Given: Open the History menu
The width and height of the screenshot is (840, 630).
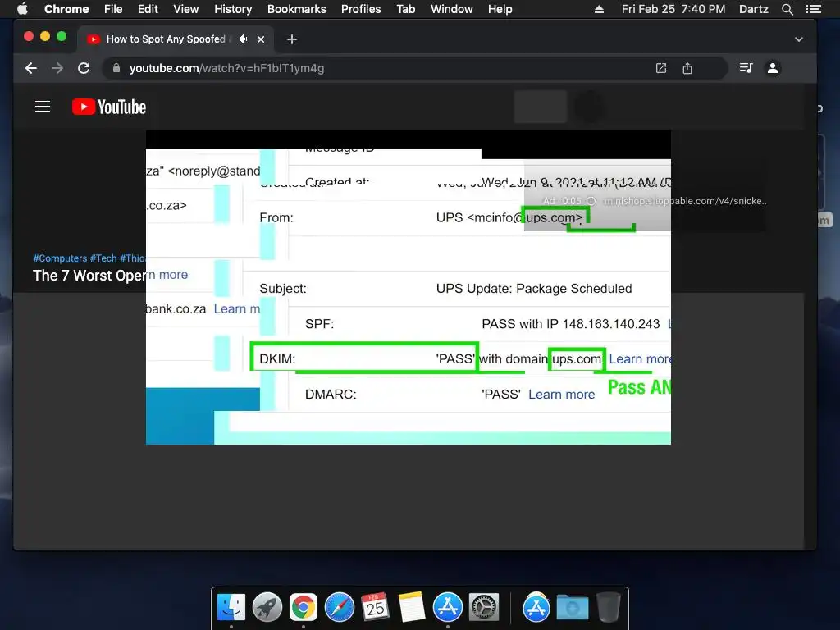Looking at the screenshot, I should coord(233,9).
